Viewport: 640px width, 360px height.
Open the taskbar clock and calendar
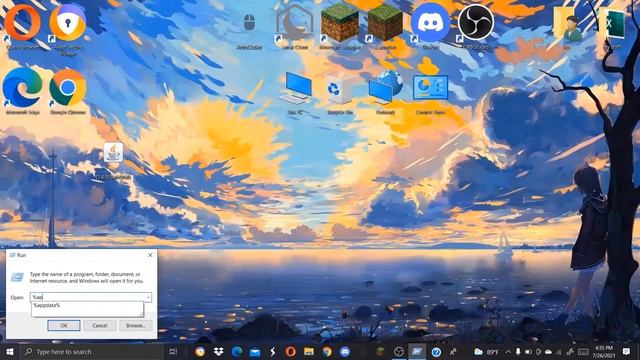click(604, 351)
